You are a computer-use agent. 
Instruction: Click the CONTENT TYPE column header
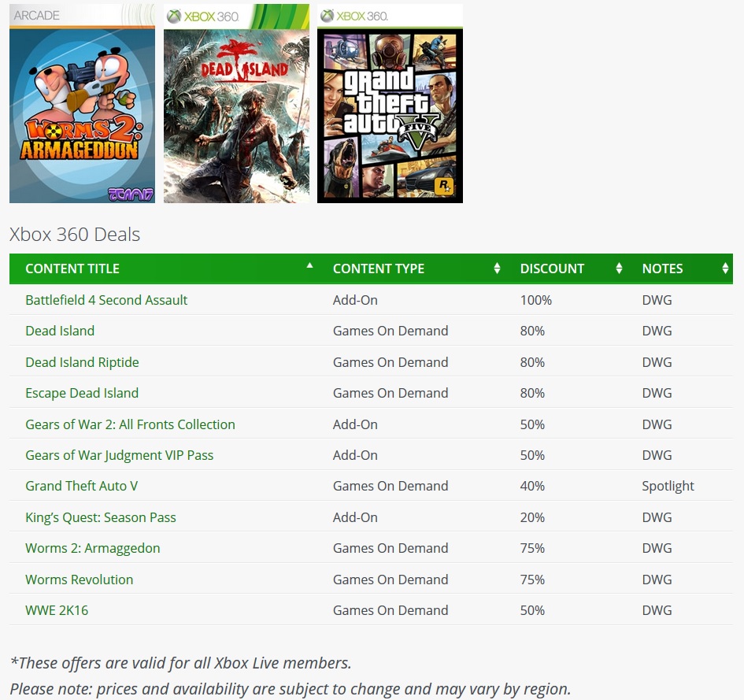tap(379, 269)
